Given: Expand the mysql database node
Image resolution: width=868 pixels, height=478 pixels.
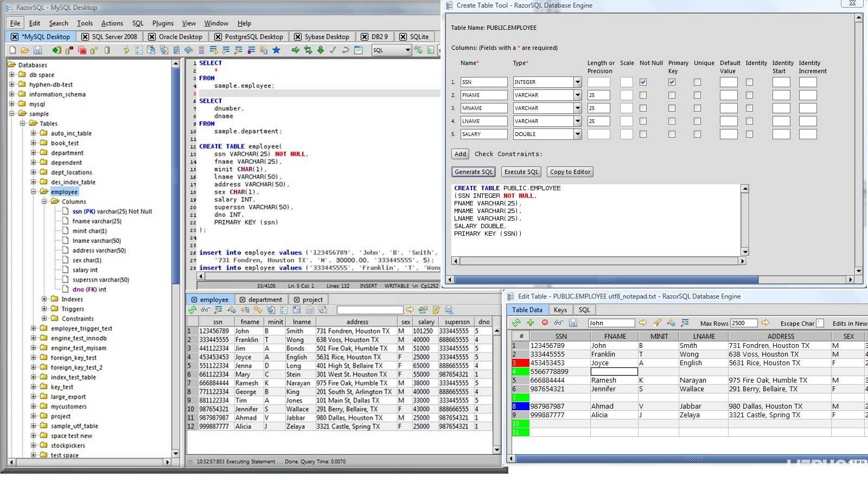Looking at the screenshot, I should [x=12, y=104].
